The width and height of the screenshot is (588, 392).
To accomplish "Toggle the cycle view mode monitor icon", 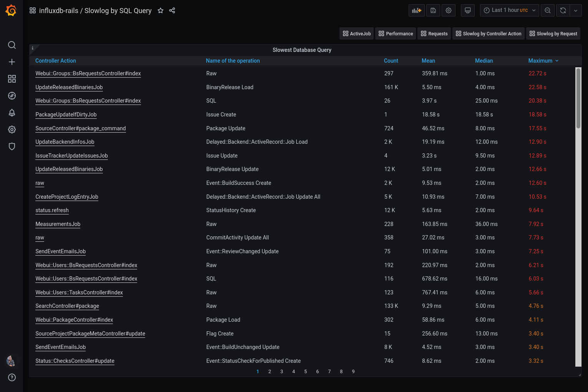I will point(467,10).
